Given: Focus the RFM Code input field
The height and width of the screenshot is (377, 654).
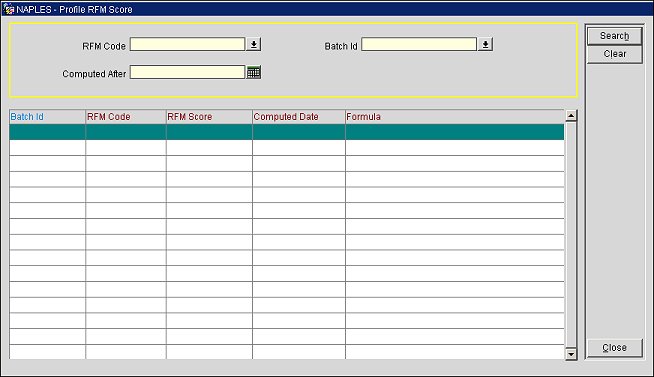Looking at the screenshot, I should pos(187,44).
